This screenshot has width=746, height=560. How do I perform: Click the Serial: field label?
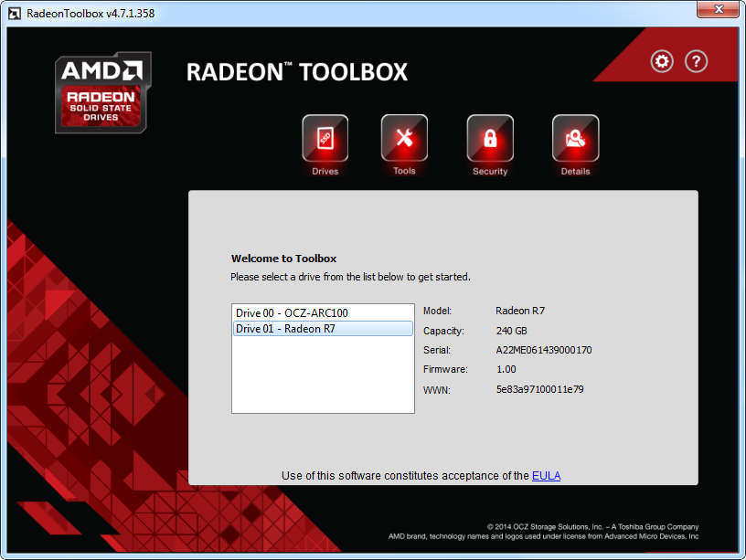point(437,351)
